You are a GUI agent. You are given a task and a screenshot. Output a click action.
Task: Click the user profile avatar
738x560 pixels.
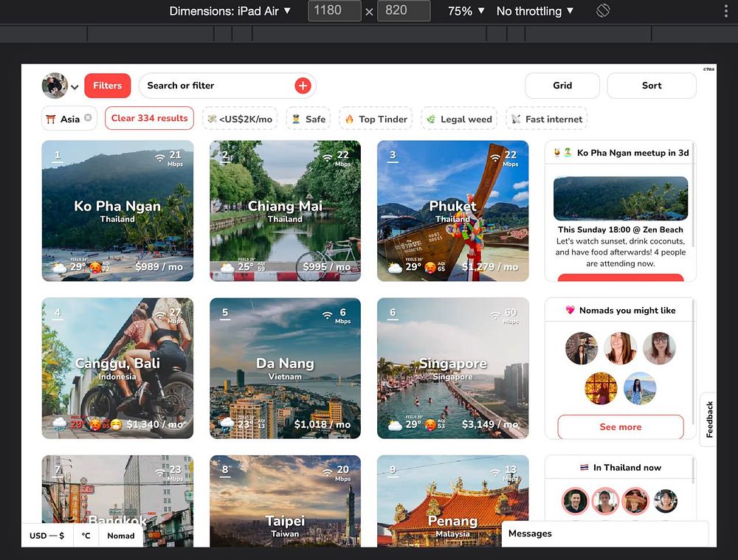[55, 86]
